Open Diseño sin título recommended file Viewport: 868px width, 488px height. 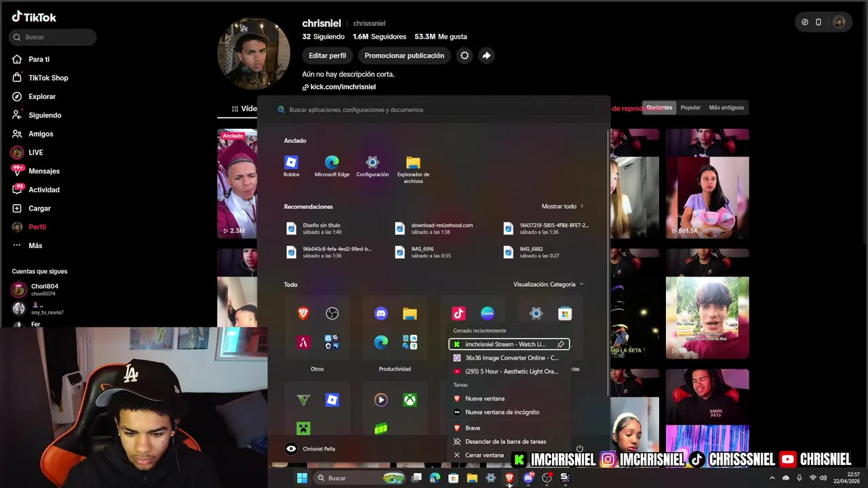(x=322, y=228)
